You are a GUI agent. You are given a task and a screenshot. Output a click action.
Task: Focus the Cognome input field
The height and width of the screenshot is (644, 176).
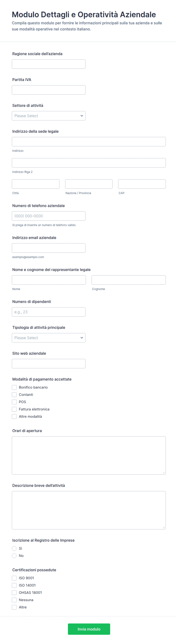coord(128,280)
